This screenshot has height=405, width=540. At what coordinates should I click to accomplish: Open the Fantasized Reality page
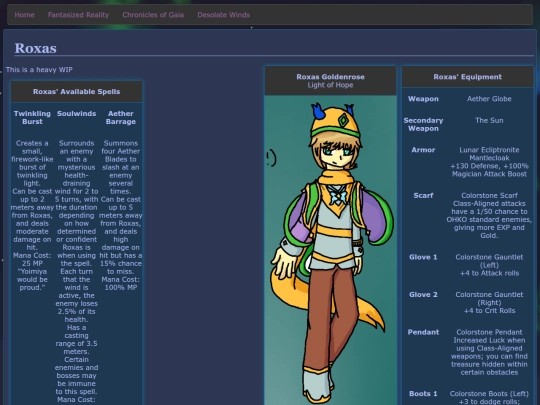tap(78, 15)
